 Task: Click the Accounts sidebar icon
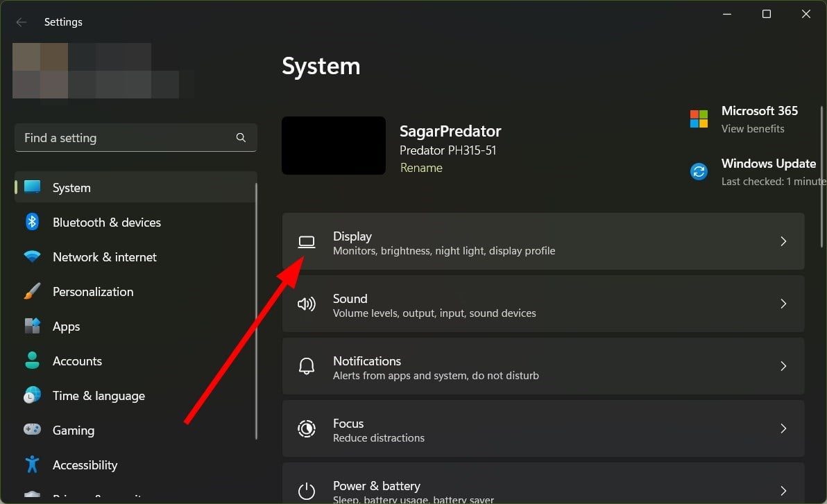click(x=32, y=360)
